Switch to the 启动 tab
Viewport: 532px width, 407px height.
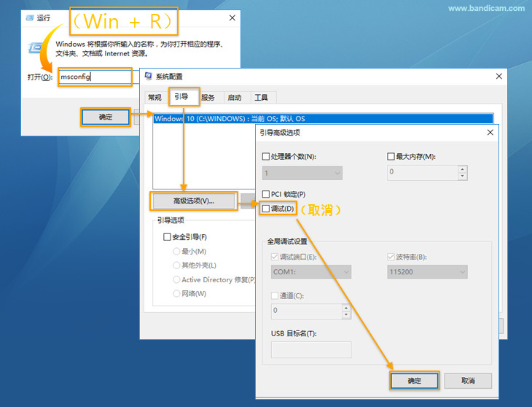pos(235,98)
